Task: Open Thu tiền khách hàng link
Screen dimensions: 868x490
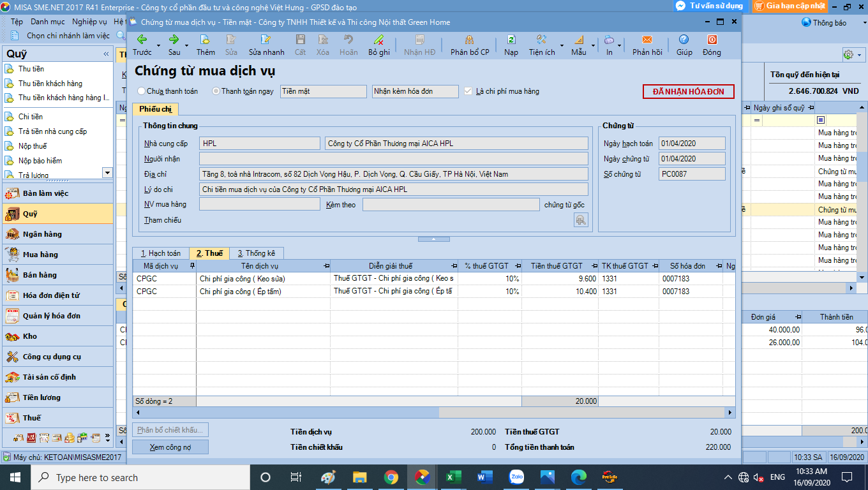Action: click(x=50, y=84)
